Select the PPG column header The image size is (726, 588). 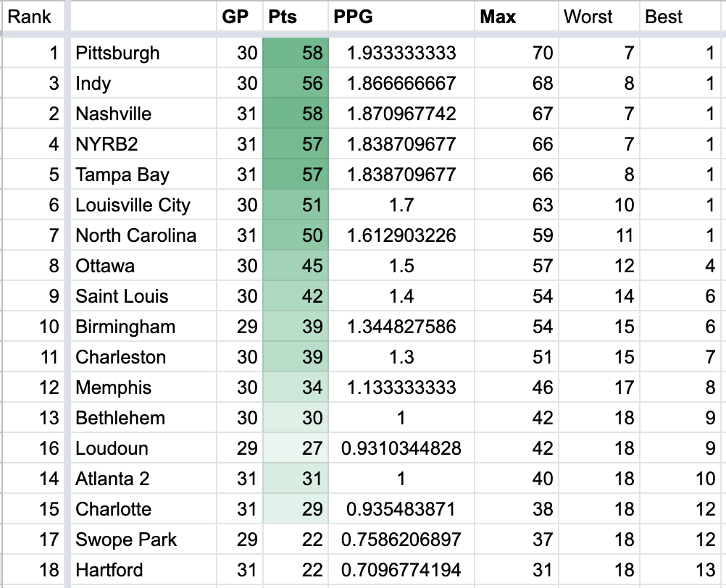[401, 16]
